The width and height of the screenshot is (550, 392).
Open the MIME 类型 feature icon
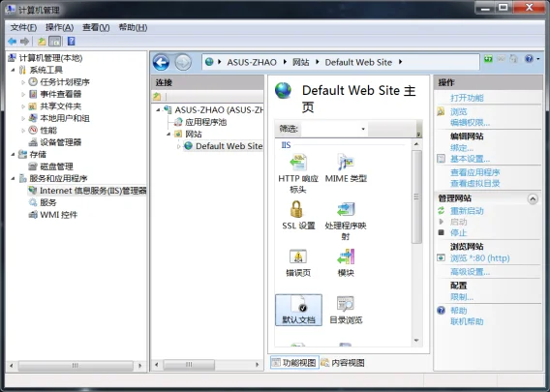346,168
